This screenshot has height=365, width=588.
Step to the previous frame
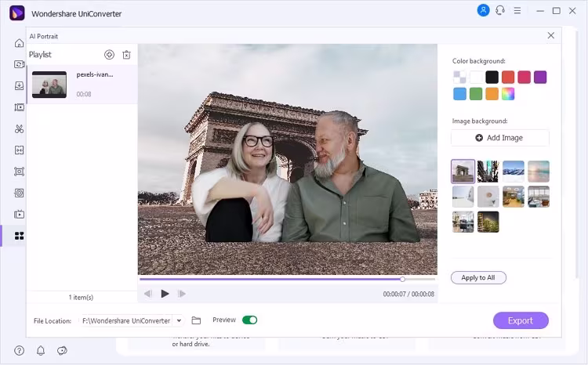pyautogui.click(x=148, y=294)
